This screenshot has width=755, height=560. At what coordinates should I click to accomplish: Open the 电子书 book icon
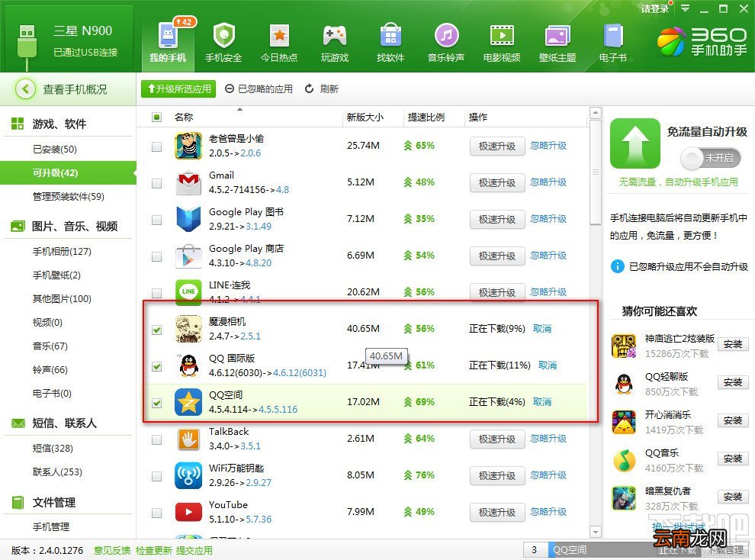coord(613,36)
